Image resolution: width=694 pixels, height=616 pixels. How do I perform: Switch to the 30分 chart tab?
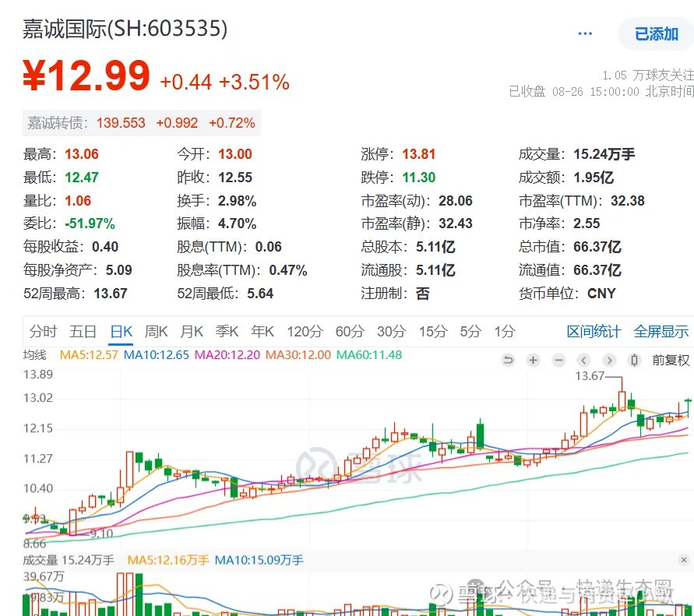click(x=391, y=331)
